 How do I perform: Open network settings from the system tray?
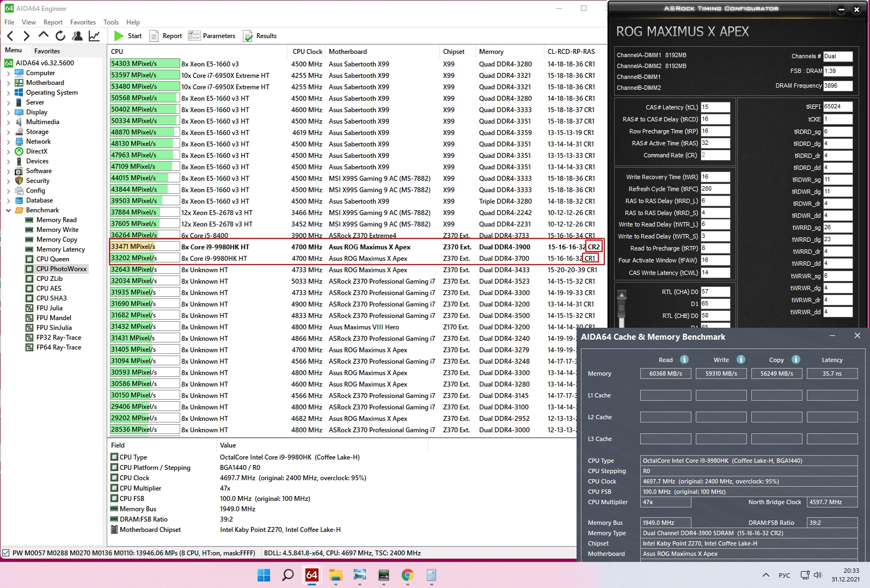pyautogui.click(x=805, y=575)
